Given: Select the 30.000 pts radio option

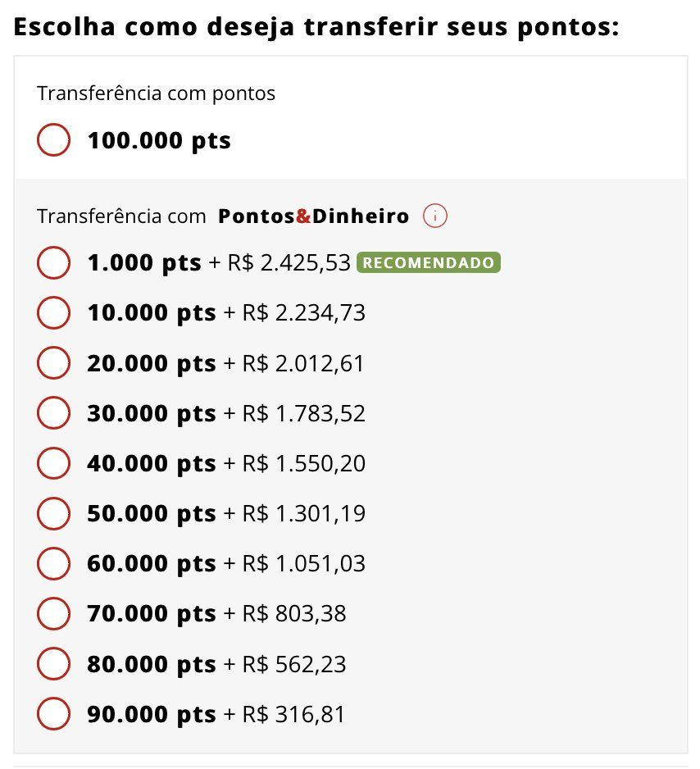Looking at the screenshot, I should pos(53,413).
